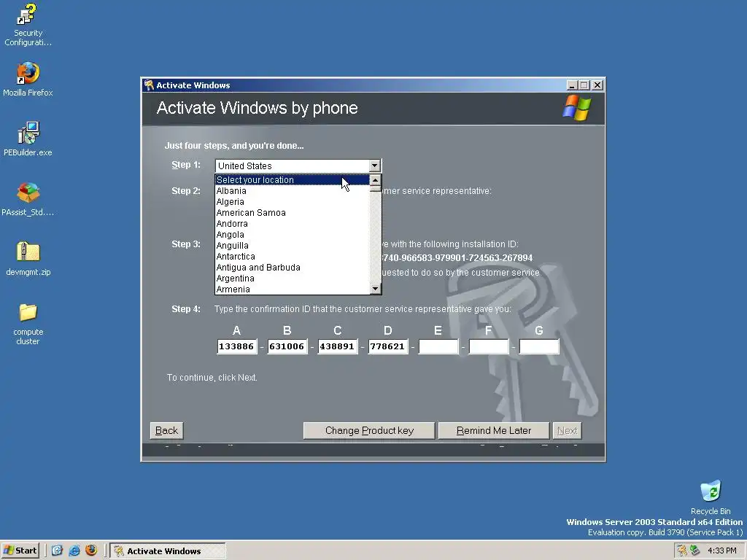Choose Algeria from the location list
The width and height of the screenshot is (747, 560).
[x=292, y=202]
